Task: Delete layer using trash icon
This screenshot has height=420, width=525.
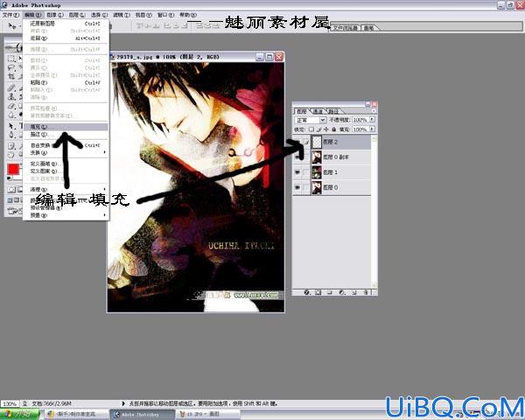Action: [x=366, y=292]
